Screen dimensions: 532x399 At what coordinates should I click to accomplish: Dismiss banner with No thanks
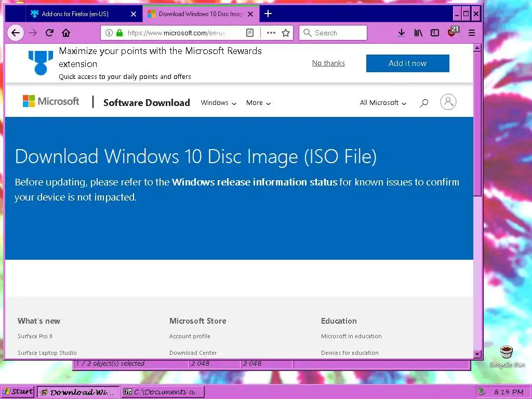coord(328,63)
